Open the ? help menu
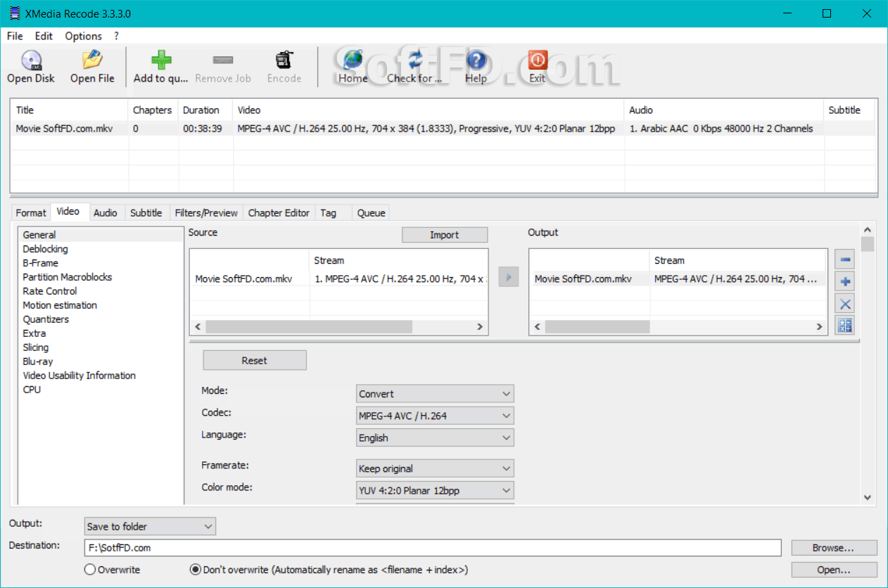888x588 pixels. click(x=117, y=36)
